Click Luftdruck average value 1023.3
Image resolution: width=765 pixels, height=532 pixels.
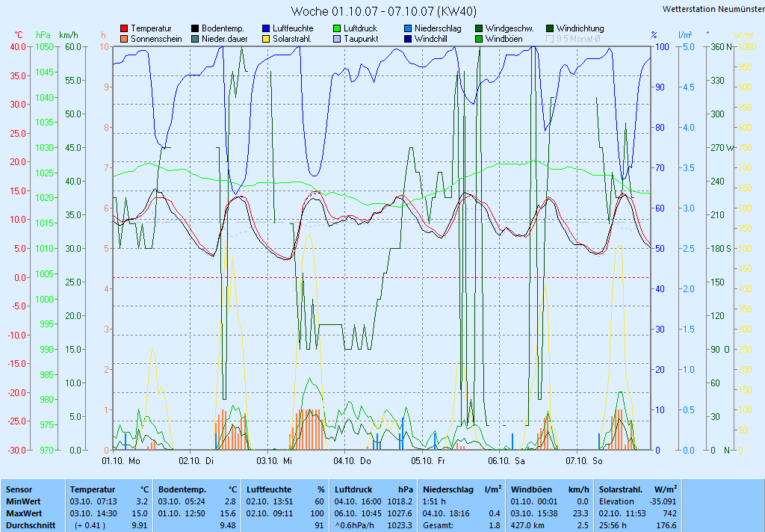400,526
